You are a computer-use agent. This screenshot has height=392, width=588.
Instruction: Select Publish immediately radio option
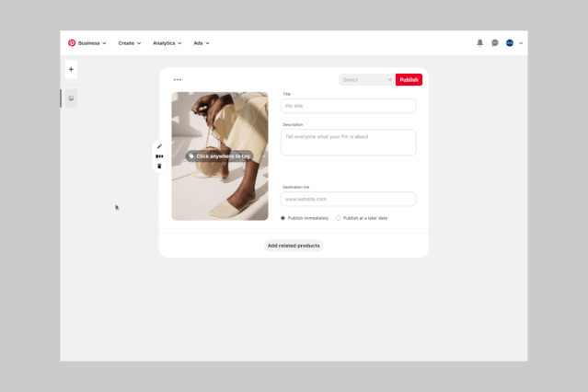point(283,218)
